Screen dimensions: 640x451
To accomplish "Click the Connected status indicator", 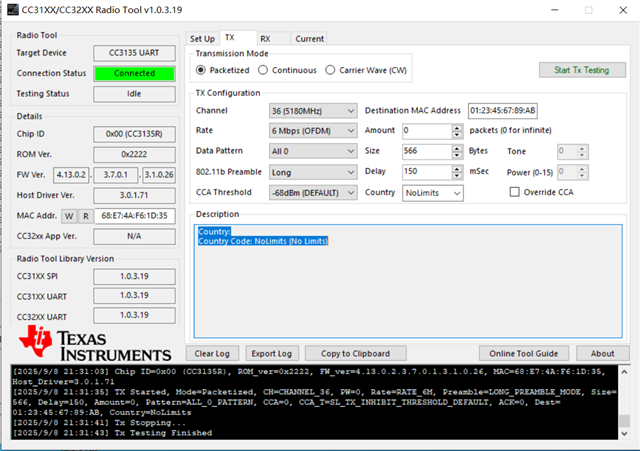I will [134, 73].
